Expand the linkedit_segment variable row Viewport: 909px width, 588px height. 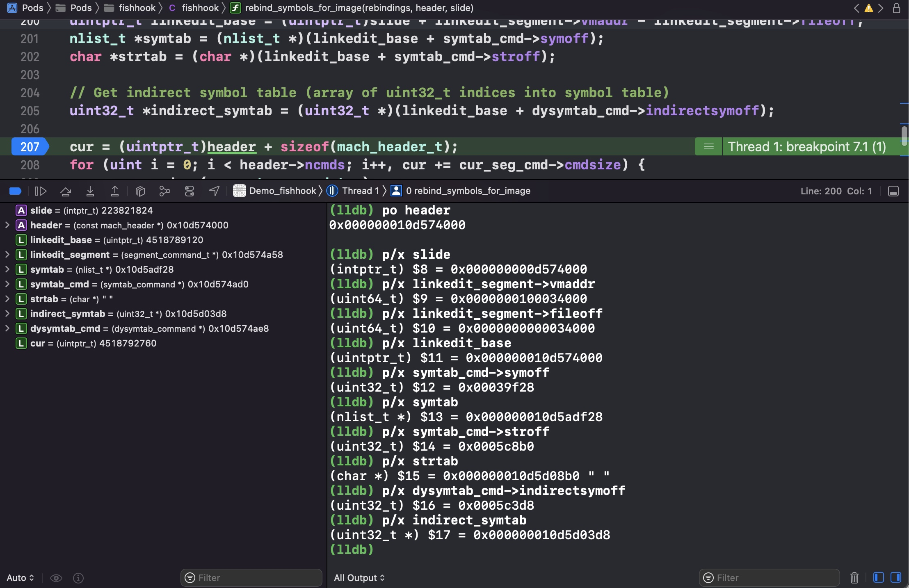(x=7, y=255)
